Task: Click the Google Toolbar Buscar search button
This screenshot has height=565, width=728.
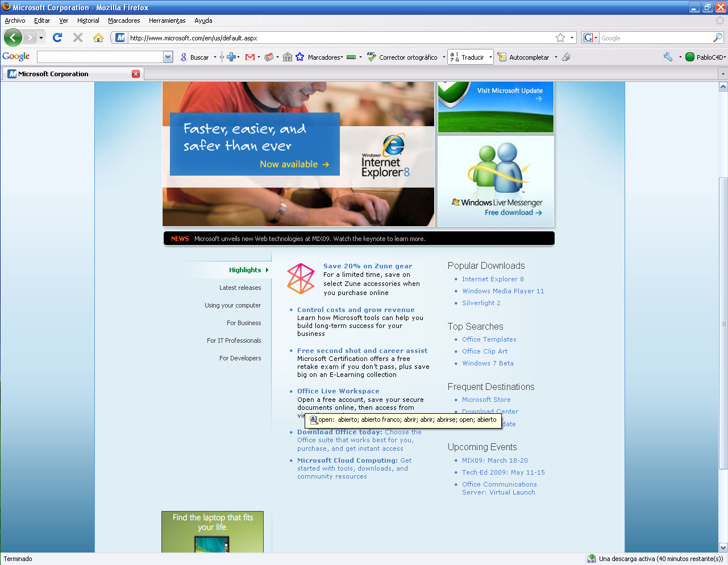Action: pos(195,57)
